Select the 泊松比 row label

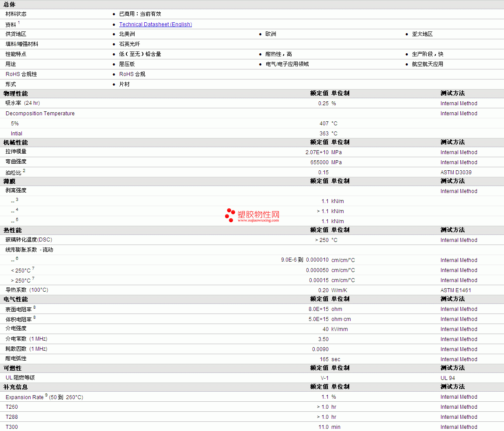pyautogui.click(x=13, y=173)
